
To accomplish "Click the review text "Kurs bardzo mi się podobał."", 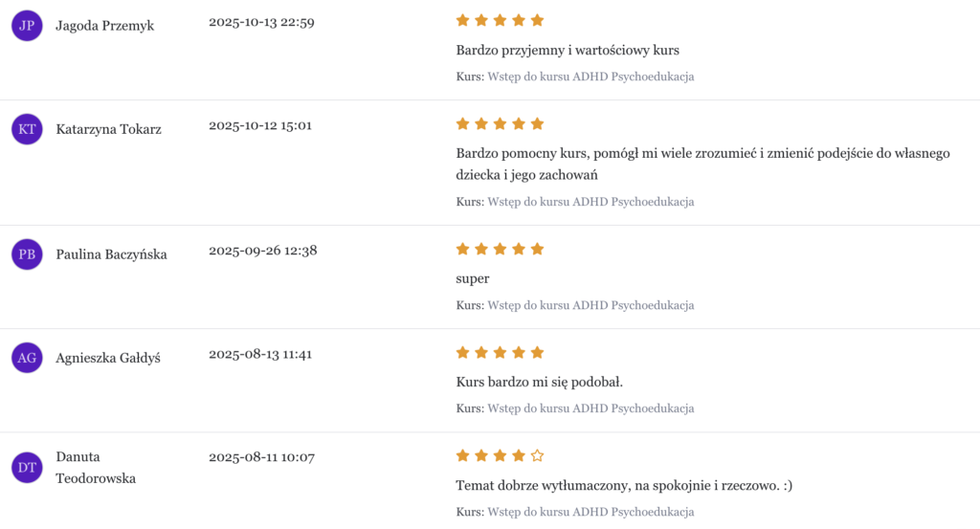I will pyautogui.click(x=540, y=383).
